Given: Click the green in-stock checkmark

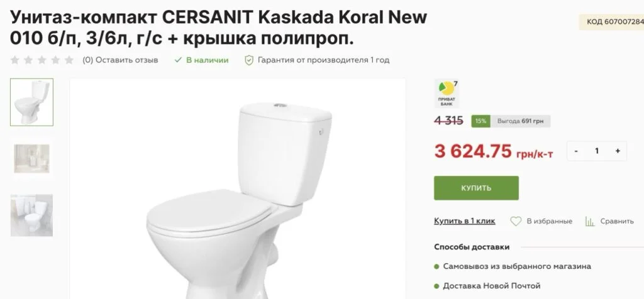Looking at the screenshot, I should pyautogui.click(x=178, y=60).
